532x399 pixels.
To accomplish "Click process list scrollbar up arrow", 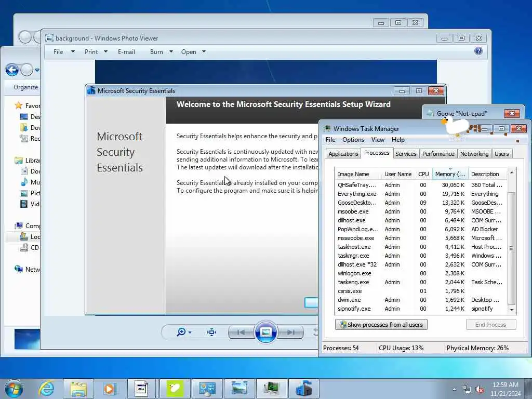I will pos(512,172).
